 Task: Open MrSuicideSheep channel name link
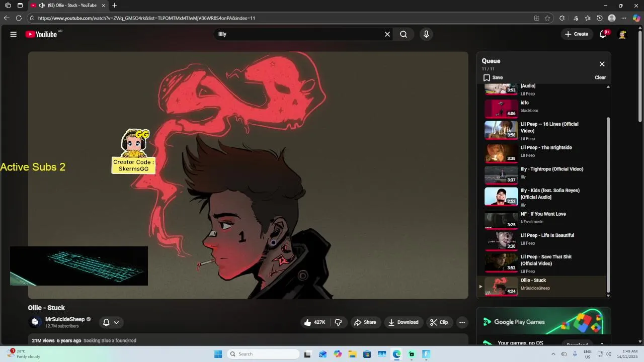(65, 319)
